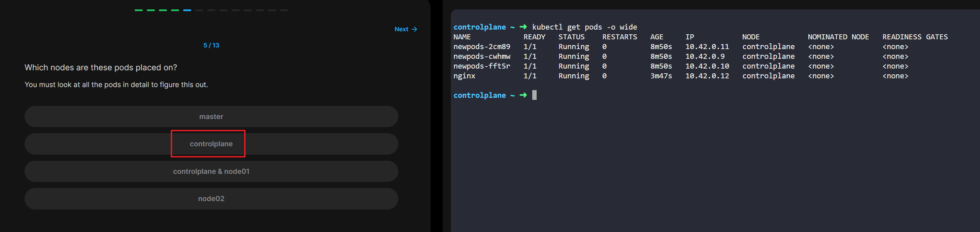Image resolution: width=980 pixels, height=232 pixels.
Task: Click IP address 10.42.0.12
Action: point(707,76)
